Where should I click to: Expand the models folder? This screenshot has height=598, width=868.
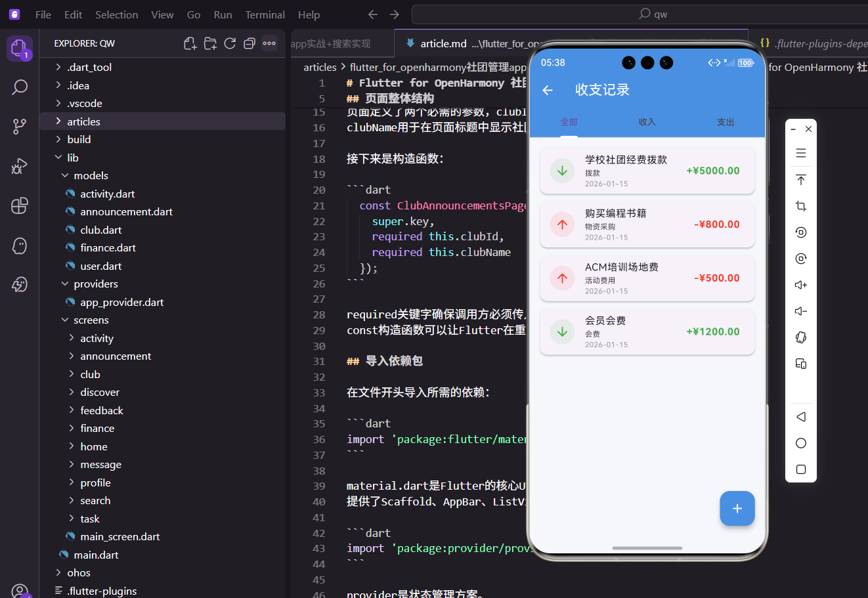point(91,175)
